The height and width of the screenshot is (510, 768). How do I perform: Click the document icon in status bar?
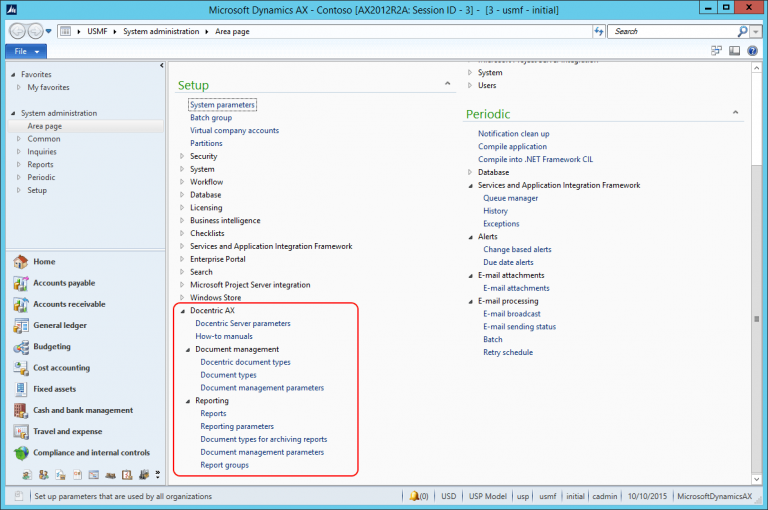(x=19, y=495)
